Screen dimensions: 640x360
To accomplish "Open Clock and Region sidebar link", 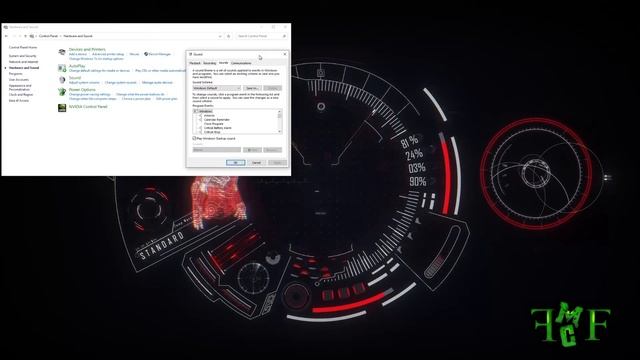I will 21,95.
